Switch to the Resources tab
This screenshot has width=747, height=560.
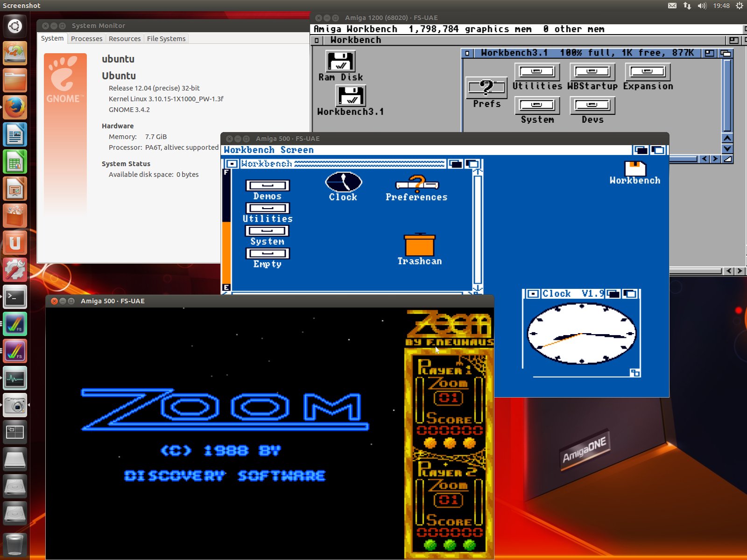pos(124,39)
